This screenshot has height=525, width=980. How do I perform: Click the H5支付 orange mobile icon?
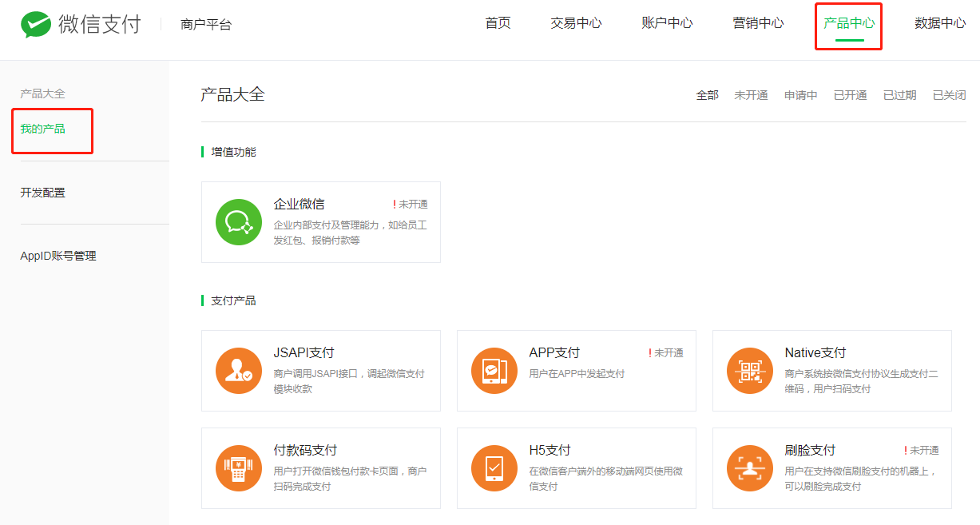494,468
